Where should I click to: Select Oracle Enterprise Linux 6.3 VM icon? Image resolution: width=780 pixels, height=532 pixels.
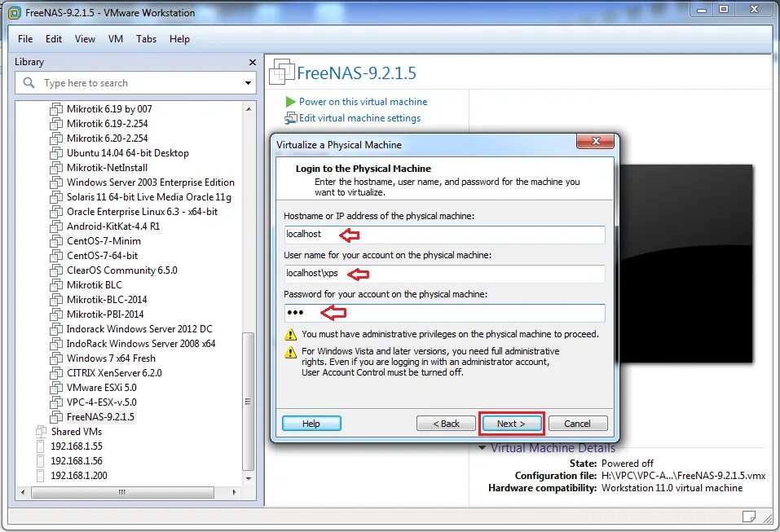[56, 212]
